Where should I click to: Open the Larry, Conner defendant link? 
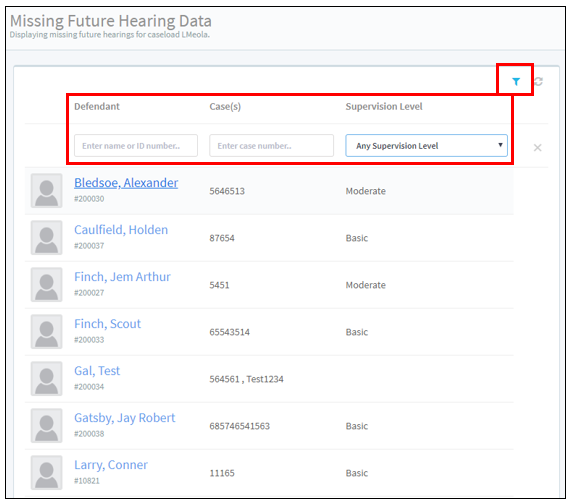(x=111, y=465)
